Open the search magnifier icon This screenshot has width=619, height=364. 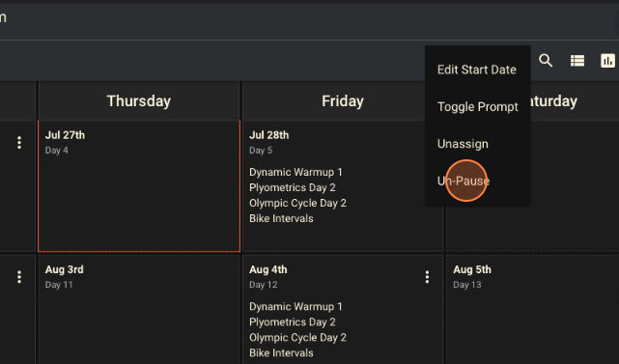tap(546, 61)
